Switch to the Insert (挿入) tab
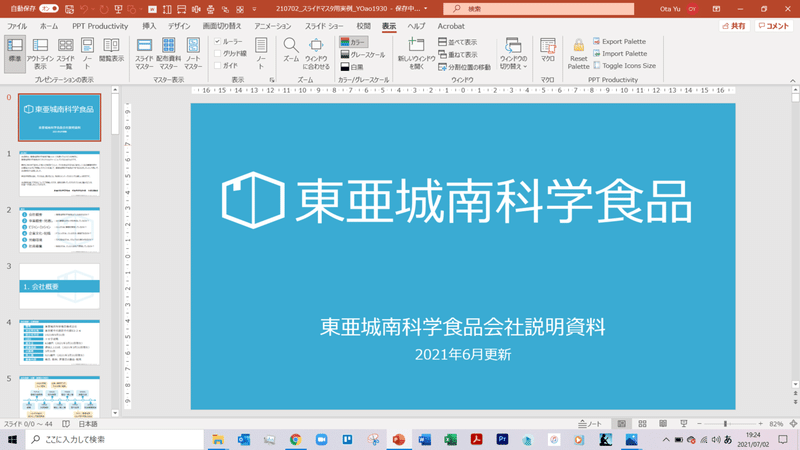The width and height of the screenshot is (800, 450). click(149, 26)
